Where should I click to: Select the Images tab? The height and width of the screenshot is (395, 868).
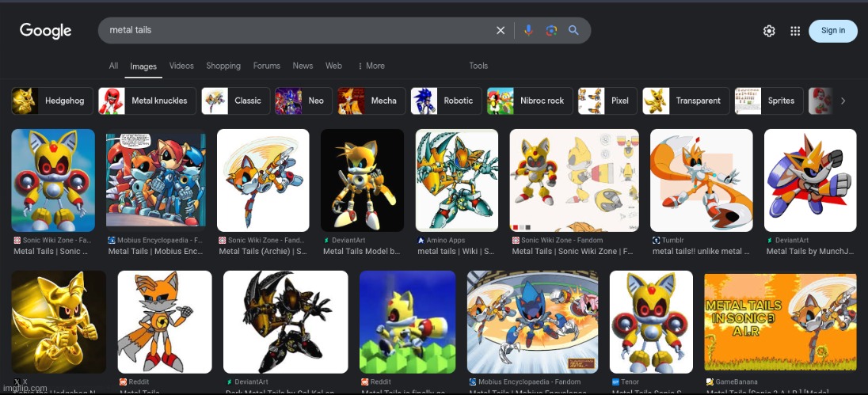[x=143, y=66]
